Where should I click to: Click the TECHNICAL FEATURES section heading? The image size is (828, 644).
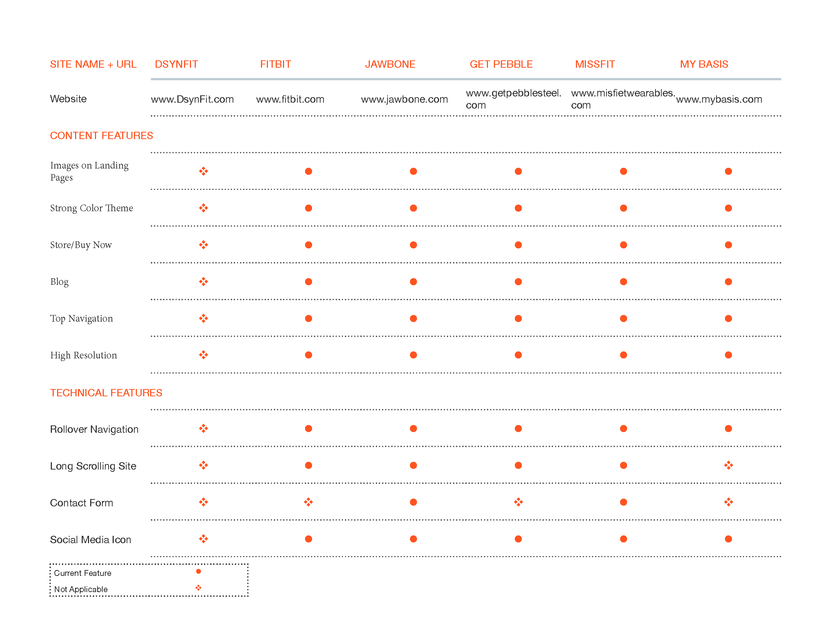[106, 393]
